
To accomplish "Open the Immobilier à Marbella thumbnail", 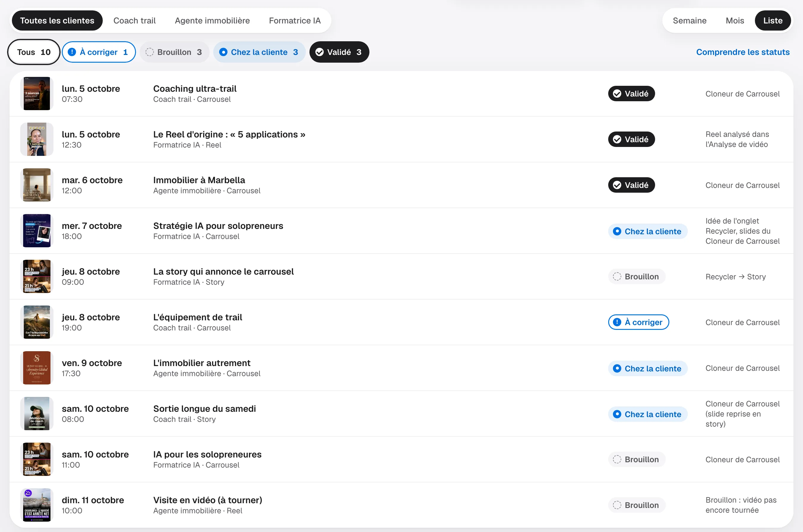I will point(37,185).
